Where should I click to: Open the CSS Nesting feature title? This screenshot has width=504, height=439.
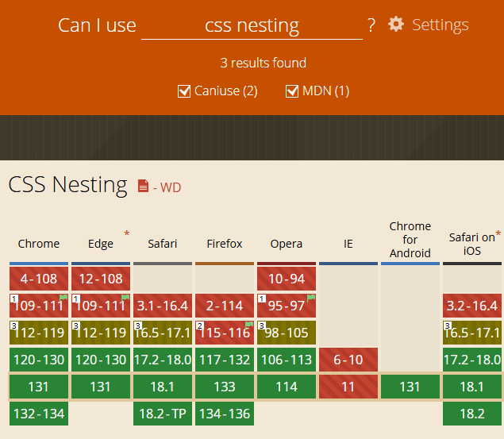(x=67, y=185)
